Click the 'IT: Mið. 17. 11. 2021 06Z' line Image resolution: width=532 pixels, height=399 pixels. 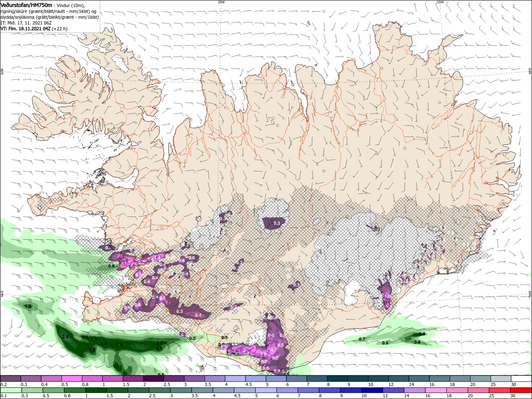(x=25, y=23)
